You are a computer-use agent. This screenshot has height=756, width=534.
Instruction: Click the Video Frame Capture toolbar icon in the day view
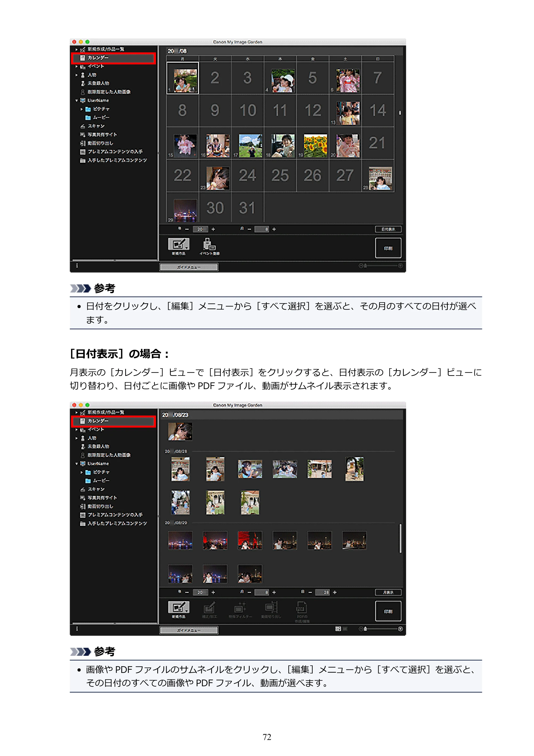point(271,610)
